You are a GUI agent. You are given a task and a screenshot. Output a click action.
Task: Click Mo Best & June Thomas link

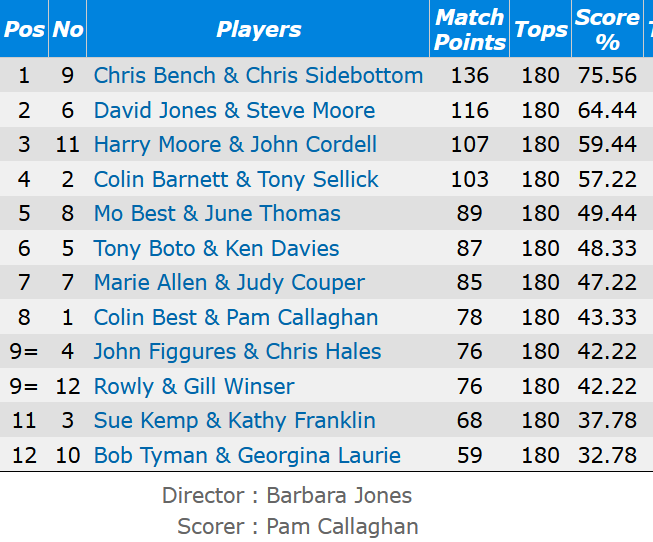click(217, 214)
